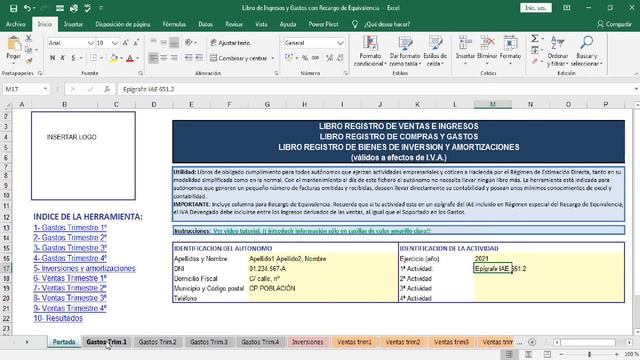Click the Paste (Pegar) clipboard icon
This screenshot has height=360, width=640.
pos(14,44)
